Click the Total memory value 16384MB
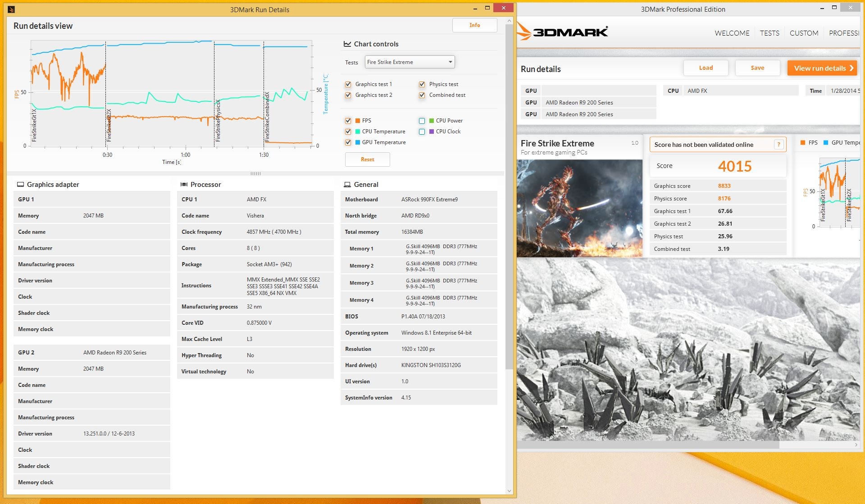Screen dimensions: 865x504 pyautogui.click(x=412, y=232)
